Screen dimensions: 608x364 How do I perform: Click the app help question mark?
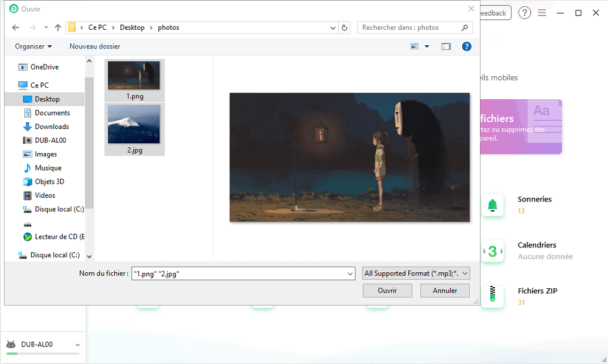[525, 13]
